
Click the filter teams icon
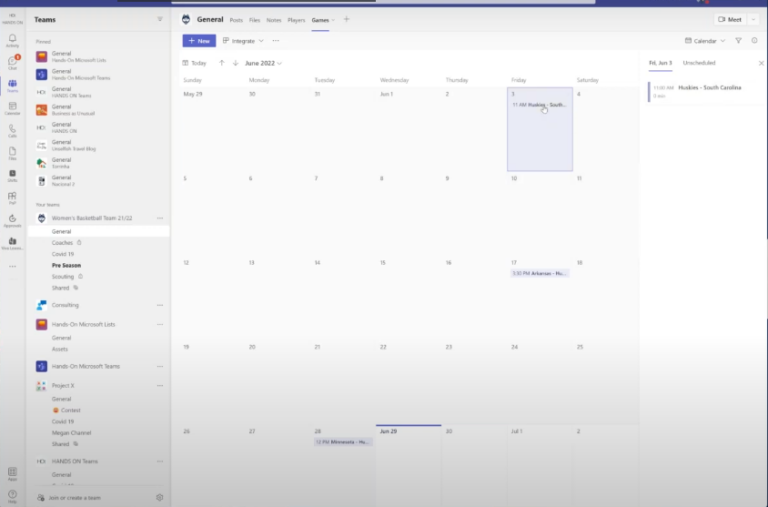[160, 19]
